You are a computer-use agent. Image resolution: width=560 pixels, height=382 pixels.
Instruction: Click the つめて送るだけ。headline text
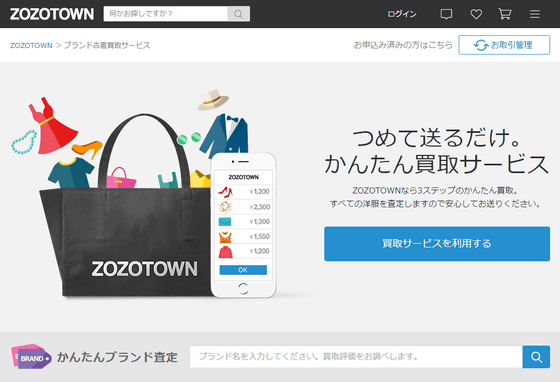[x=437, y=138]
